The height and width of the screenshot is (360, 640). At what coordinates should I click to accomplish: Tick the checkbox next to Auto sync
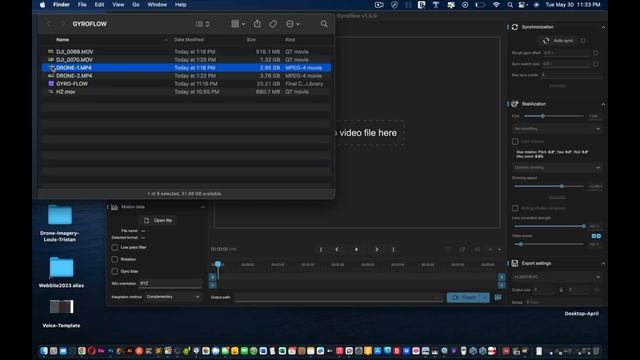pyautogui.click(x=583, y=40)
